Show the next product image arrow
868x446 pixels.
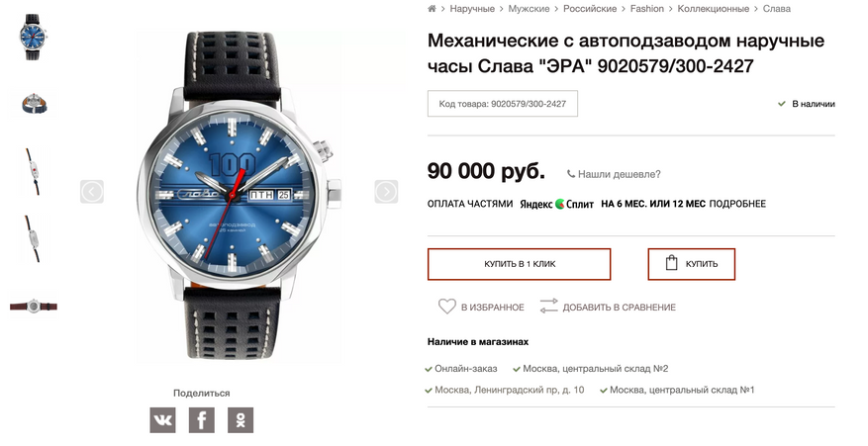(x=386, y=192)
